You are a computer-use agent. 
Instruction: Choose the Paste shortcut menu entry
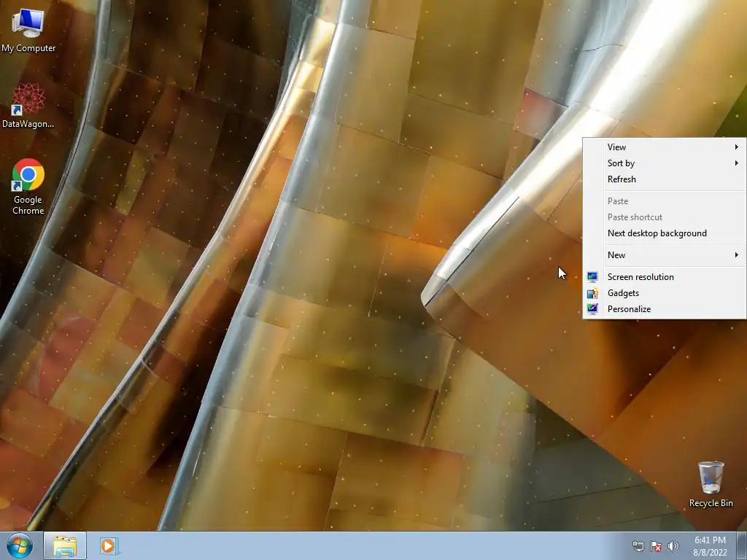click(665, 217)
